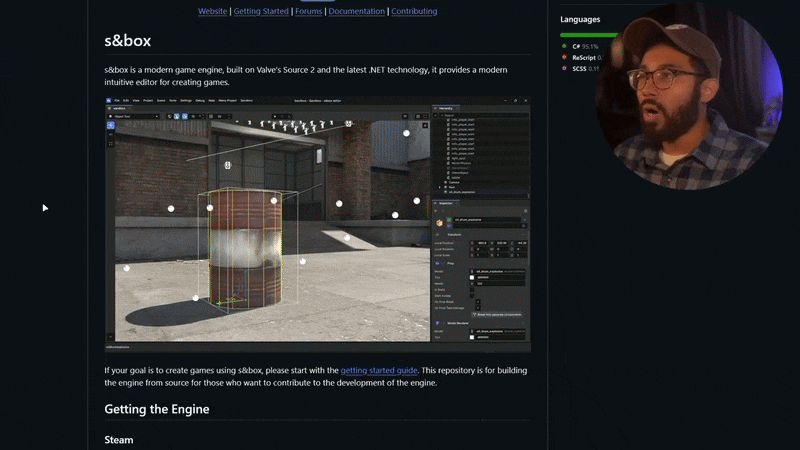Click the 's&box' heading
Image resolution: width=800 pixels, height=450 pixels.
(x=128, y=40)
